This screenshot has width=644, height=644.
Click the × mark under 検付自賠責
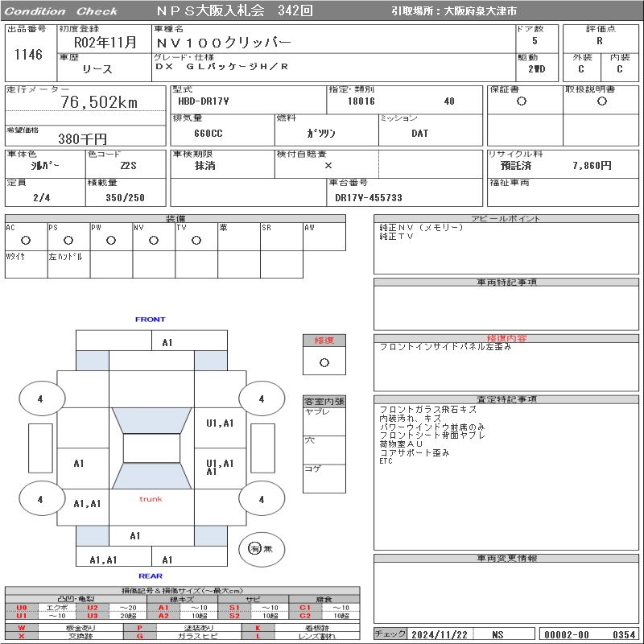click(328, 166)
